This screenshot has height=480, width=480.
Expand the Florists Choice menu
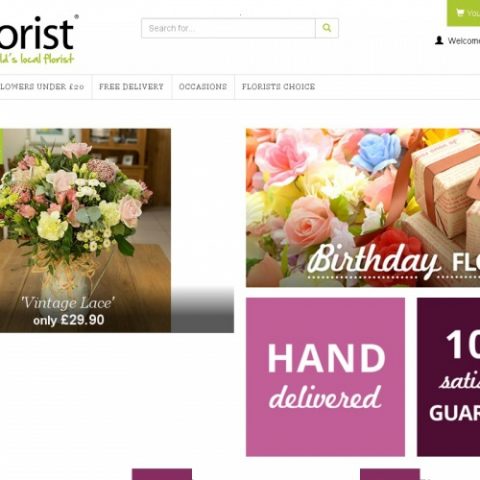pyautogui.click(x=278, y=87)
